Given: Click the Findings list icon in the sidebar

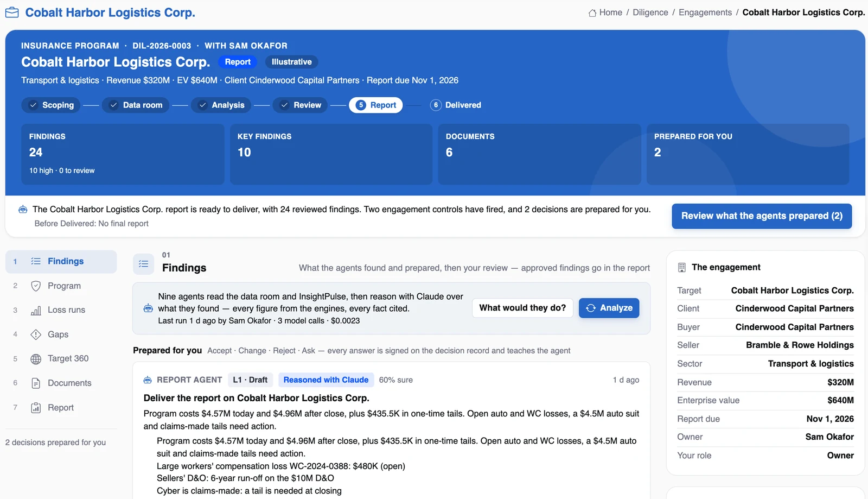Looking at the screenshot, I should point(36,261).
